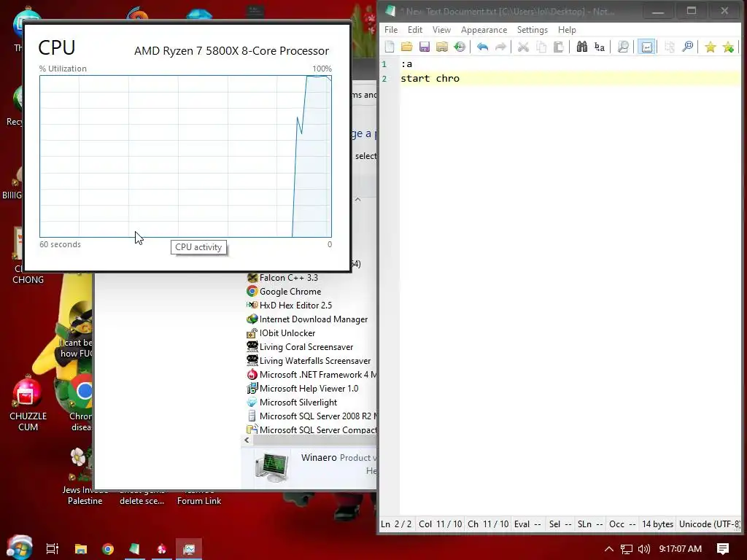Open the Start menu orb
747x560 pixels.
pyautogui.click(x=19, y=548)
